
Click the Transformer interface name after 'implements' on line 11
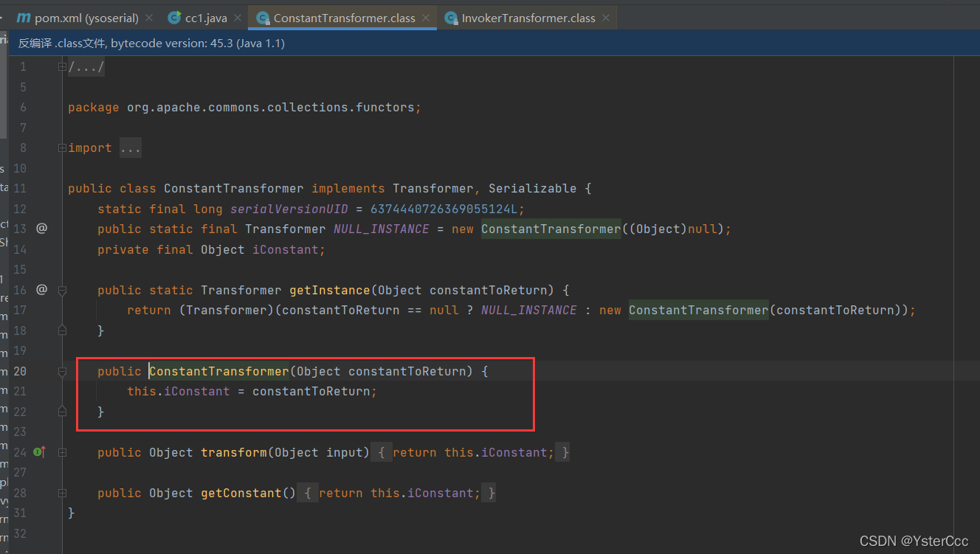click(x=433, y=189)
